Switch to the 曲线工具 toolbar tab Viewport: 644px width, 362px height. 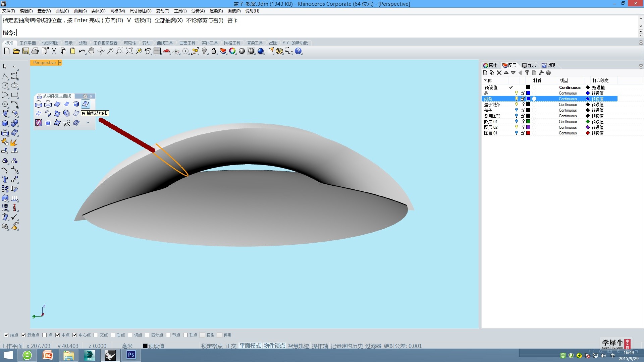pos(165,43)
